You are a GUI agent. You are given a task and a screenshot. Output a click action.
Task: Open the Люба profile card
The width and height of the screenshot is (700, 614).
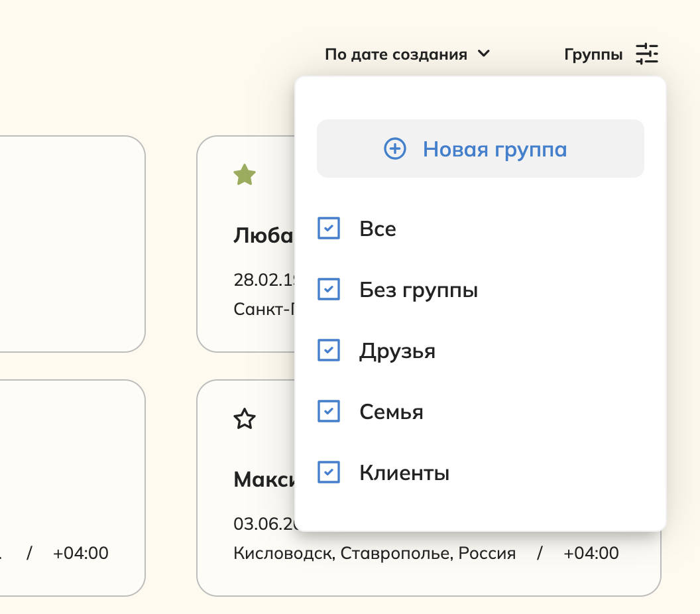246,244
